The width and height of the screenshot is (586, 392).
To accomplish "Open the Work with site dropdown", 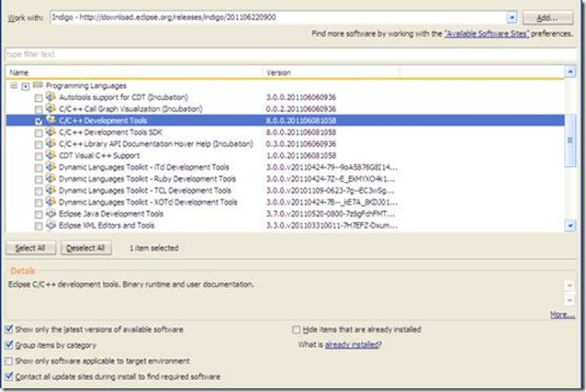I will pos(512,17).
